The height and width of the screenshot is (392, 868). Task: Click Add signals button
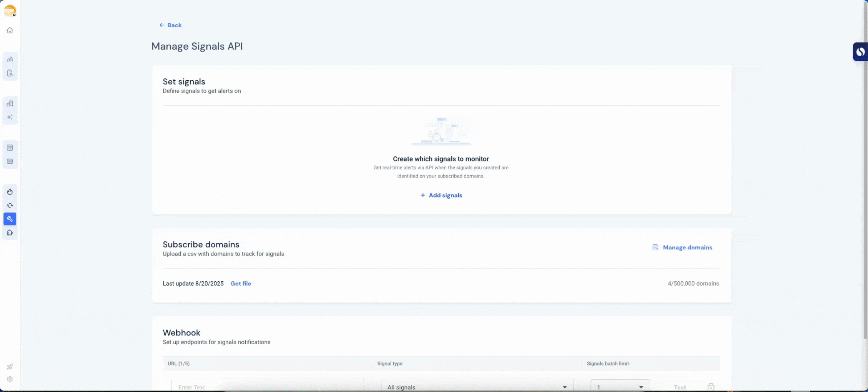point(441,195)
